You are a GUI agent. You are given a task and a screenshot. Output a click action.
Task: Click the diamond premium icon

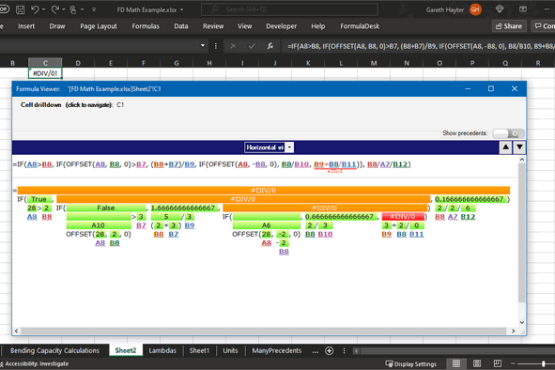499,10
